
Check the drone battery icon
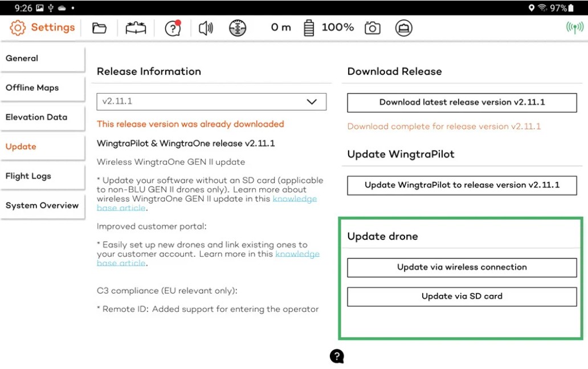click(309, 28)
